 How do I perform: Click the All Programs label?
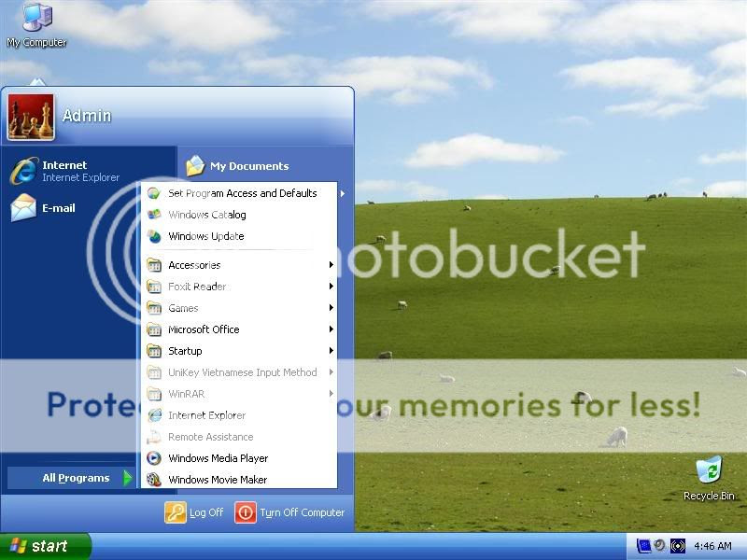76,478
